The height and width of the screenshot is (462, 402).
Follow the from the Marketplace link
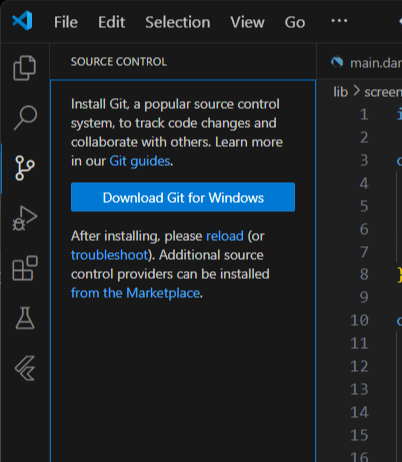pos(135,293)
